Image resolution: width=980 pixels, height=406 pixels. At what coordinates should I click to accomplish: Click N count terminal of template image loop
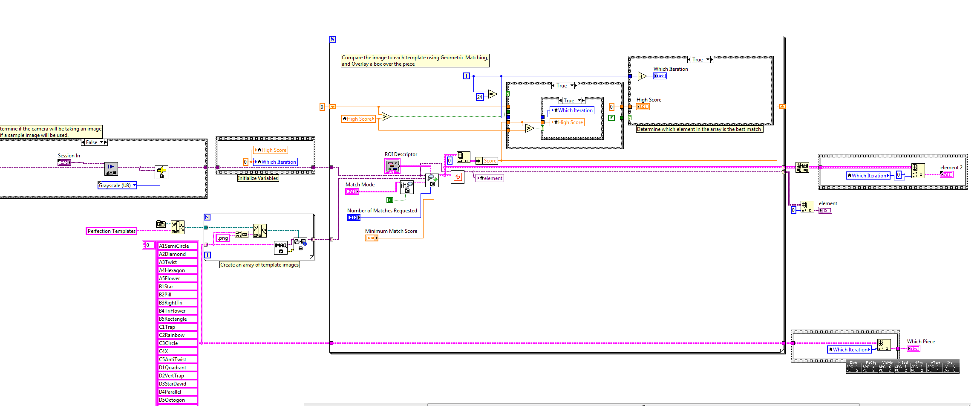click(x=207, y=217)
